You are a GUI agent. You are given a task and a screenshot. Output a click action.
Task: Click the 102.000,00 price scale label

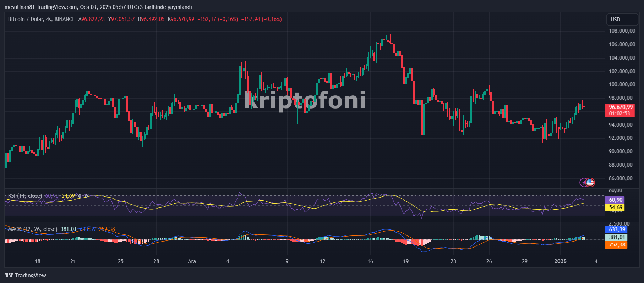pos(622,71)
